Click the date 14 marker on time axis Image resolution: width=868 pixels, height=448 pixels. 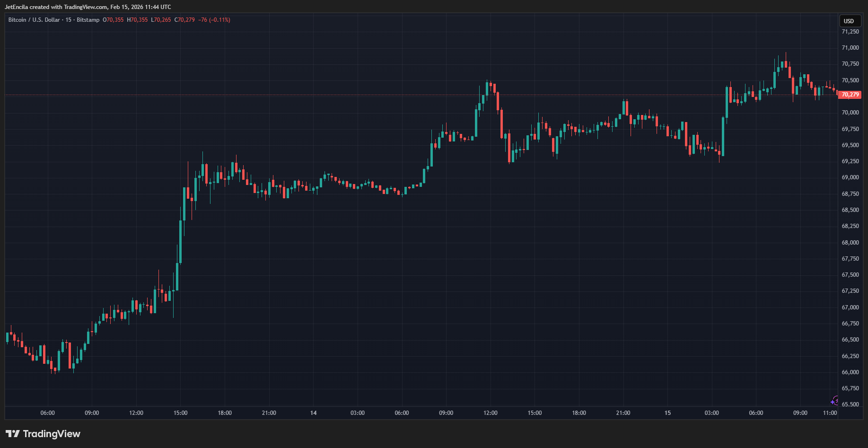pos(313,413)
